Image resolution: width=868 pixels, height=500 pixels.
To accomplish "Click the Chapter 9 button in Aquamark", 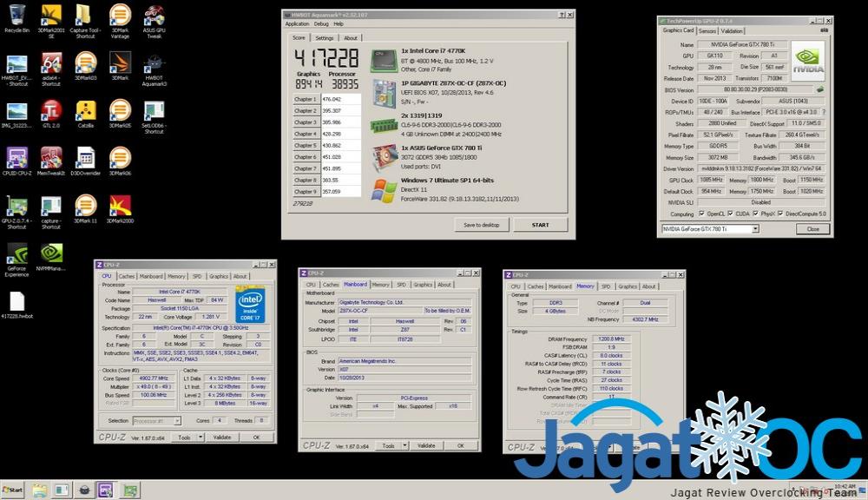I will pos(306,192).
